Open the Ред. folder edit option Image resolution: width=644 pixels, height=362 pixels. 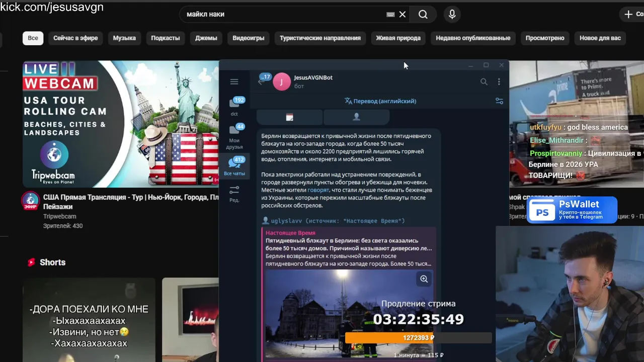(234, 194)
